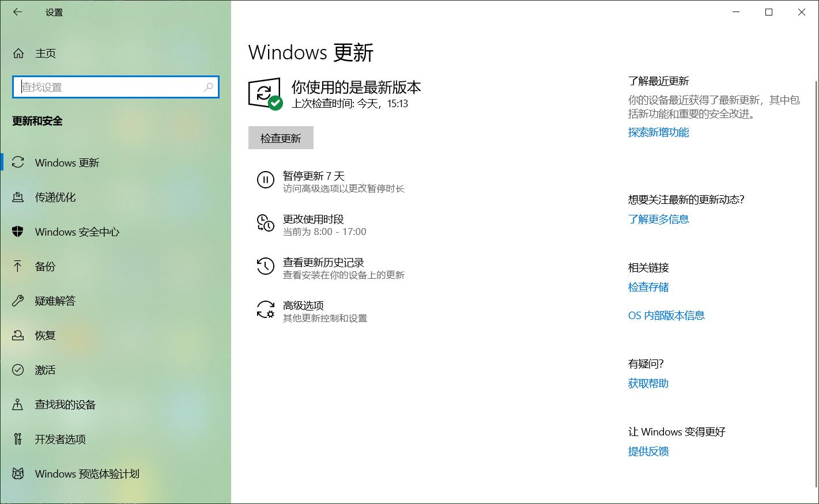Open 获取帮助 under 有疑问
The image size is (819, 504).
[647, 383]
